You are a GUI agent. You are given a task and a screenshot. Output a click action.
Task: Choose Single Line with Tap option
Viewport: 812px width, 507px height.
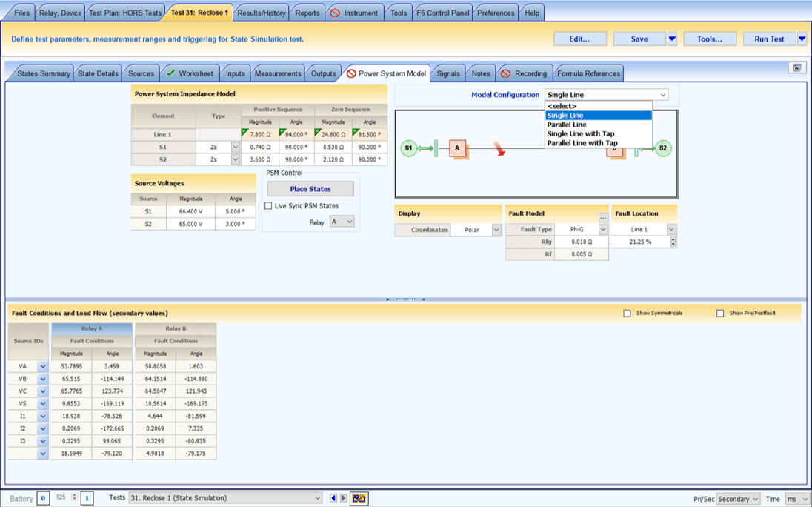click(599, 133)
